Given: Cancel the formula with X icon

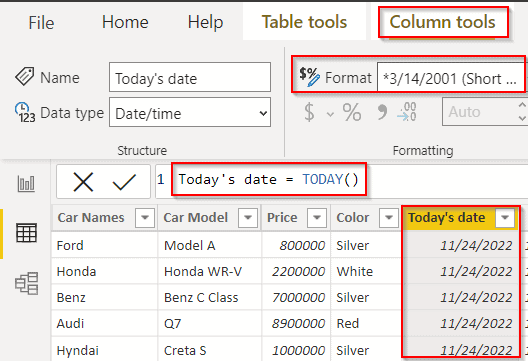Looking at the screenshot, I should click(83, 182).
